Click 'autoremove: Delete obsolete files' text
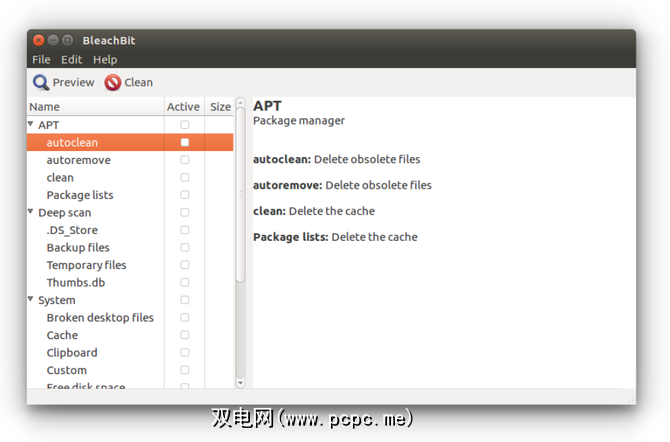This screenshot has height=442, width=670. point(342,185)
